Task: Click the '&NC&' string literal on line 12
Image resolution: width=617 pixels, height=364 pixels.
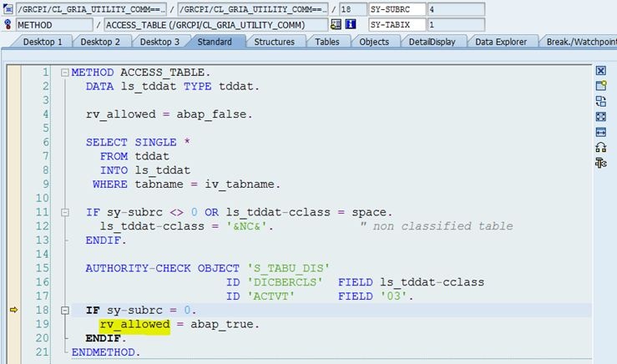Action: pos(246,226)
